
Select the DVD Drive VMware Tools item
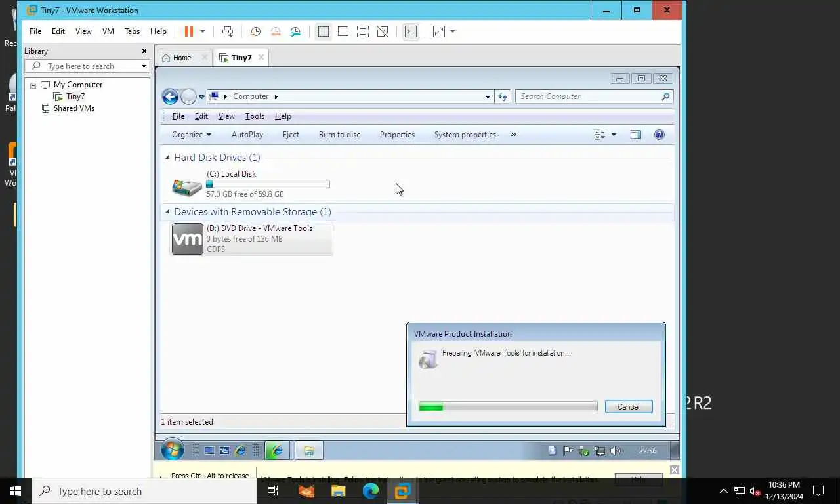252,239
